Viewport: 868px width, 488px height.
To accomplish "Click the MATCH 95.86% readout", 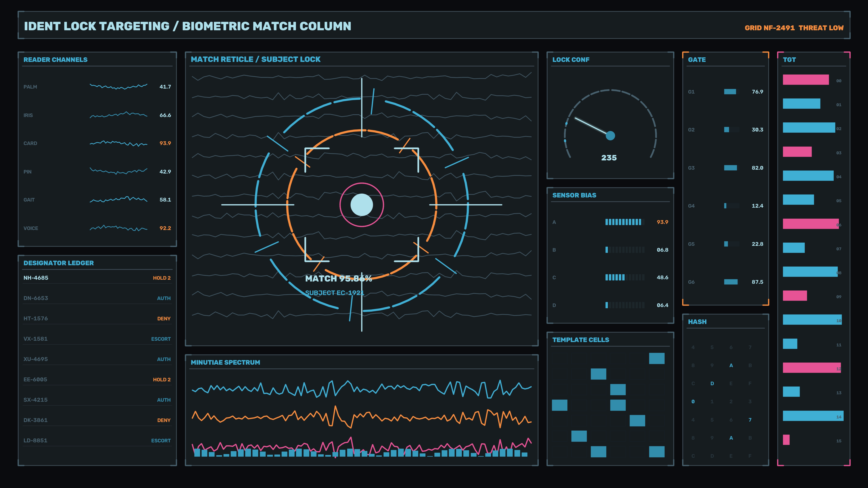I will [x=338, y=279].
